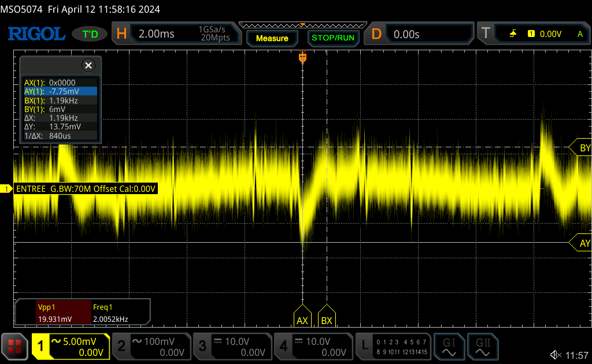Open channel 1 5.00mV scale settings
The width and height of the screenshot is (592, 364).
79,346
